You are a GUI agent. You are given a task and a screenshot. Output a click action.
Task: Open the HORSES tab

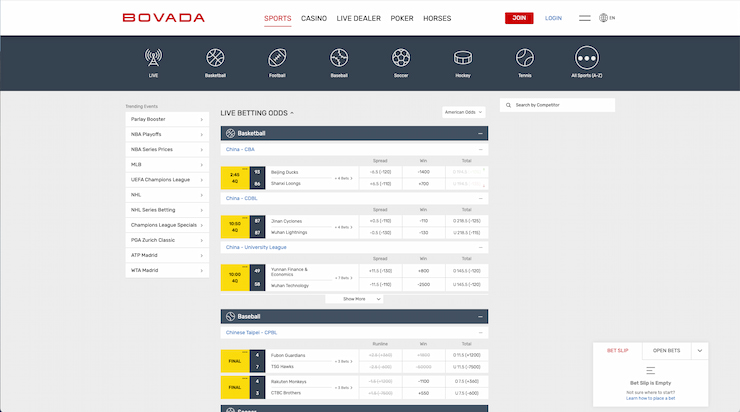coord(437,18)
